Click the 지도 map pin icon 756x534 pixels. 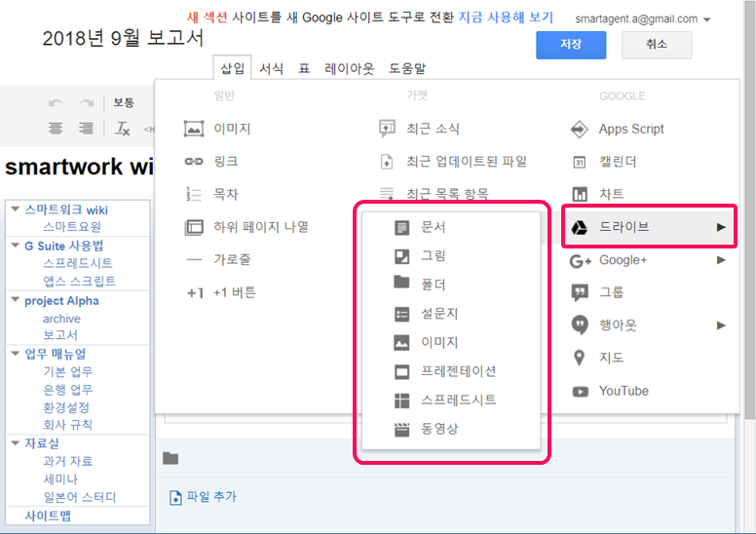(x=579, y=358)
